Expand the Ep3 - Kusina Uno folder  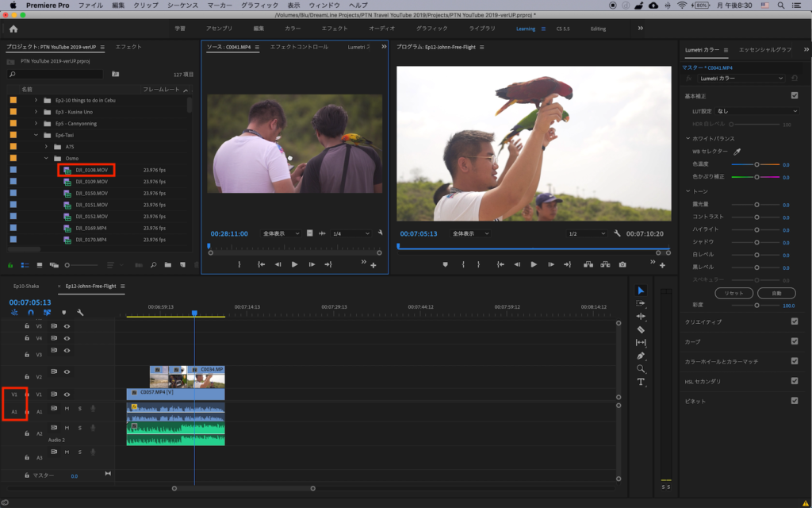(36, 112)
